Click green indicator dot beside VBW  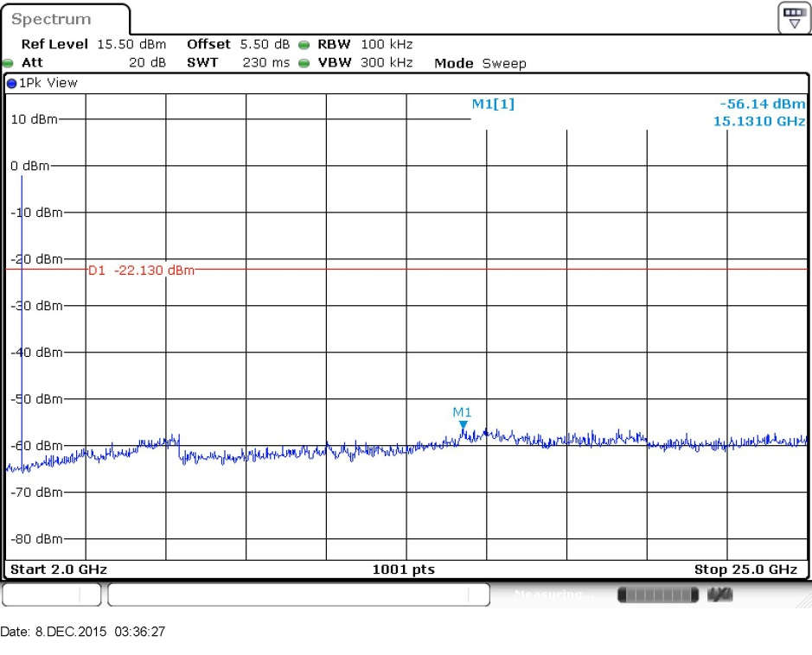(304, 63)
